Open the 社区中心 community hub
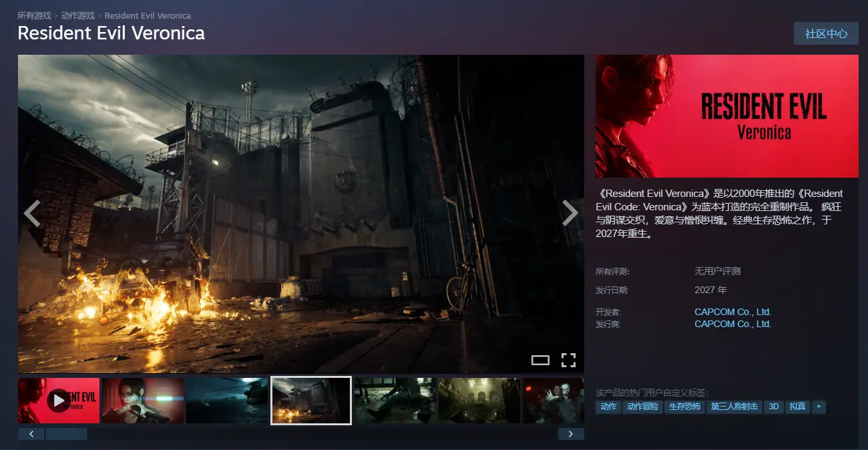This screenshot has height=450, width=868. tap(826, 33)
